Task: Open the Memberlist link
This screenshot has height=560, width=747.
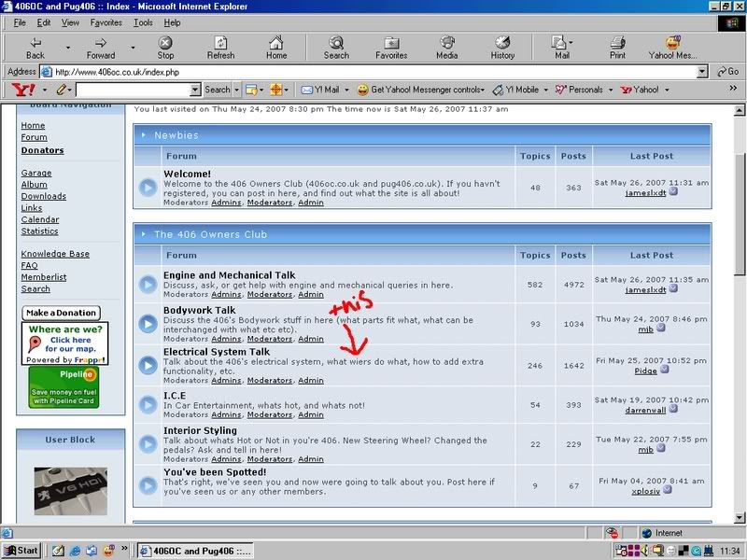Action: (44, 277)
